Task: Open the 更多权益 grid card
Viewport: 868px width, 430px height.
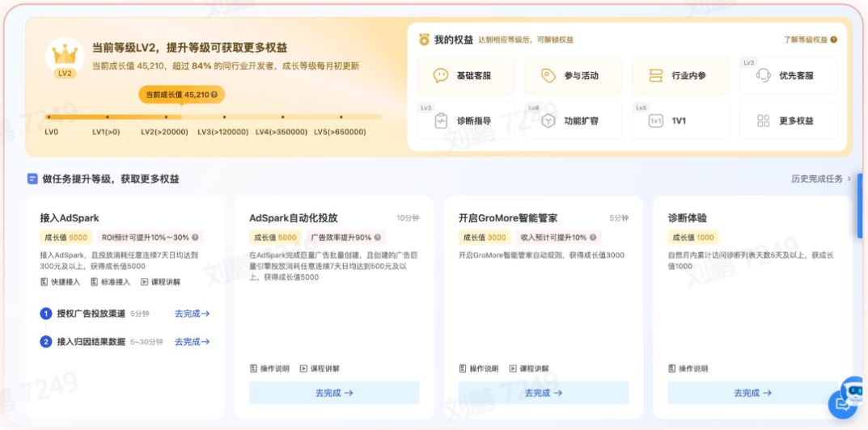Action: [788, 120]
